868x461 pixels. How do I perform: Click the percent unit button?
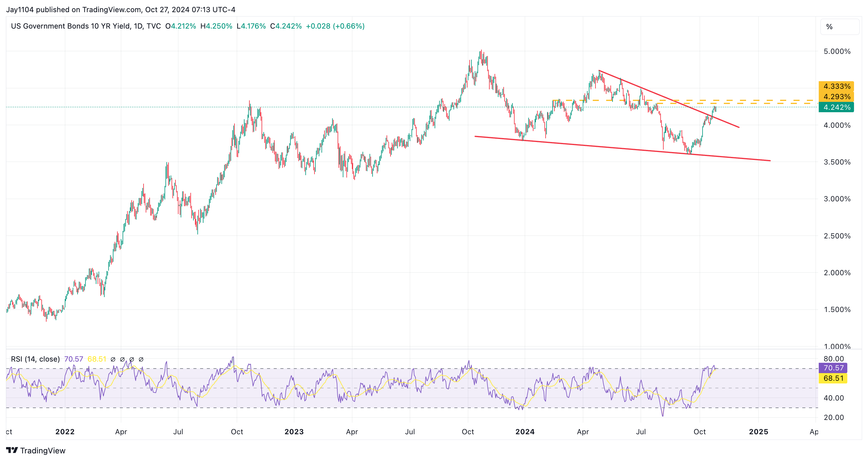pos(840,27)
